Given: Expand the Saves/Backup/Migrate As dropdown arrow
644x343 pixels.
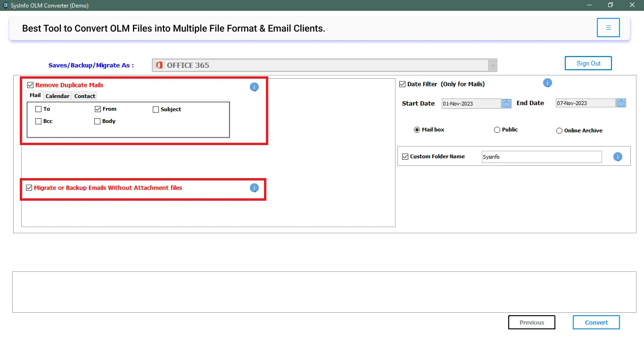Looking at the screenshot, I should [x=493, y=65].
